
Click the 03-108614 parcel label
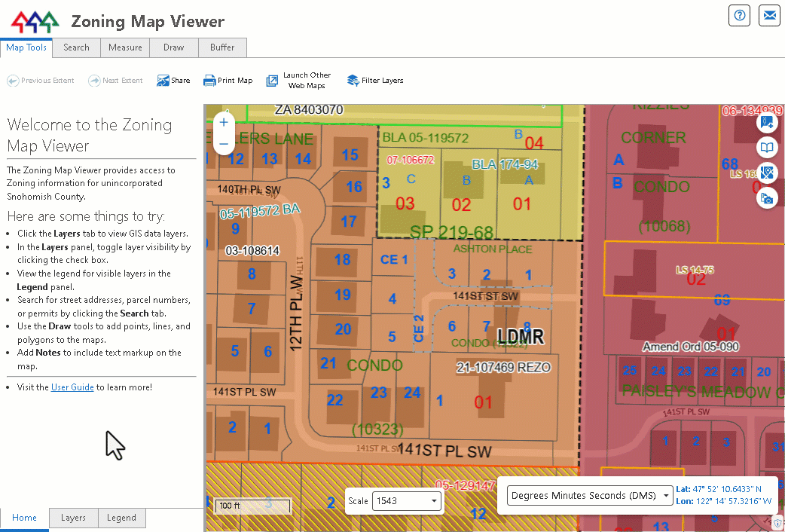[252, 250]
